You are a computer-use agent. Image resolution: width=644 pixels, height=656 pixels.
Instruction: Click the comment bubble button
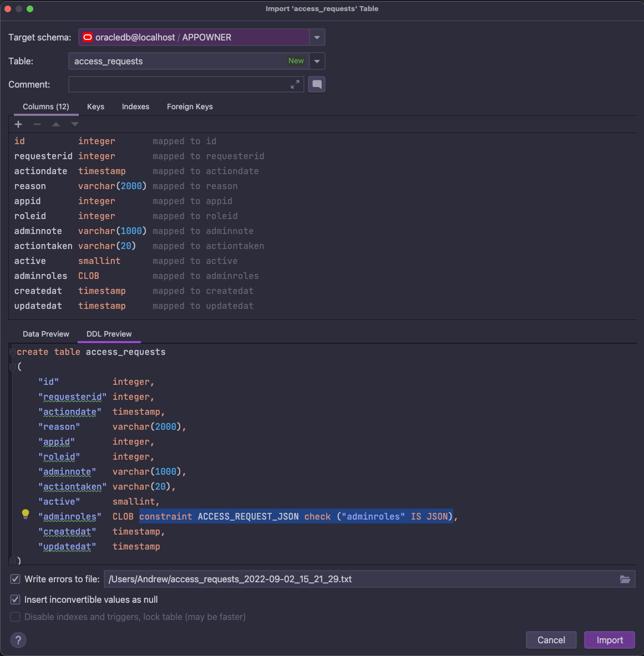[317, 84]
